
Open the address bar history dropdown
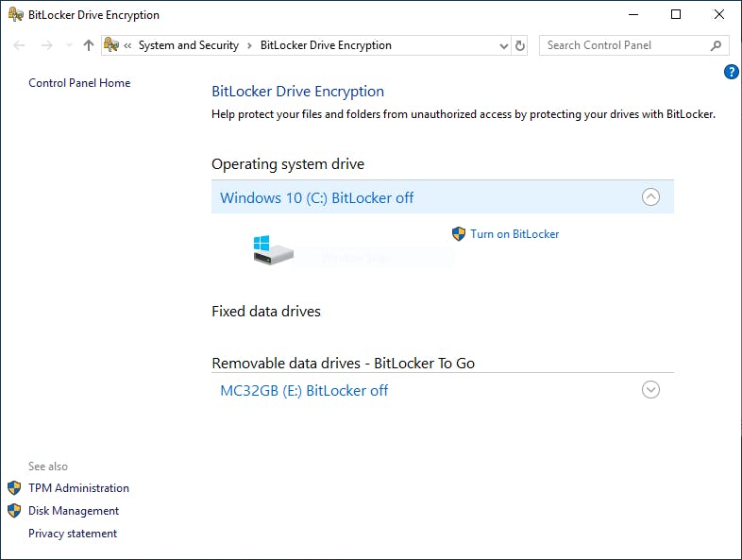(x=504, y=46)
